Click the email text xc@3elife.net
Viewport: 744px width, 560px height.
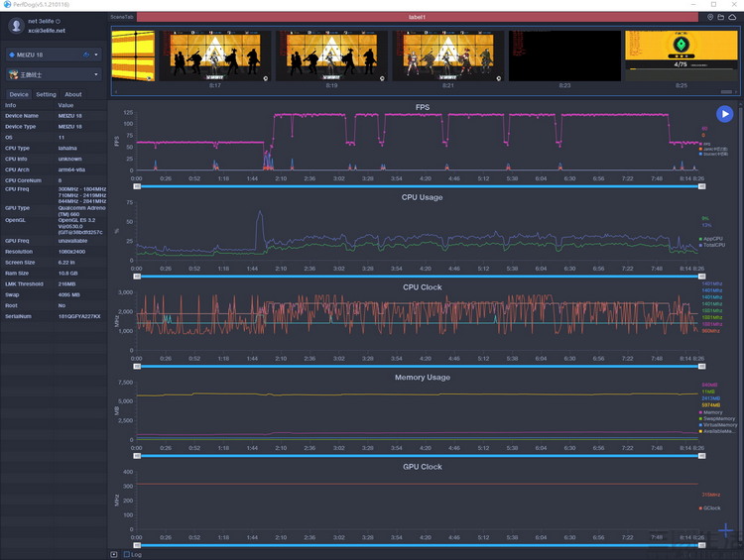click(47, 31)
